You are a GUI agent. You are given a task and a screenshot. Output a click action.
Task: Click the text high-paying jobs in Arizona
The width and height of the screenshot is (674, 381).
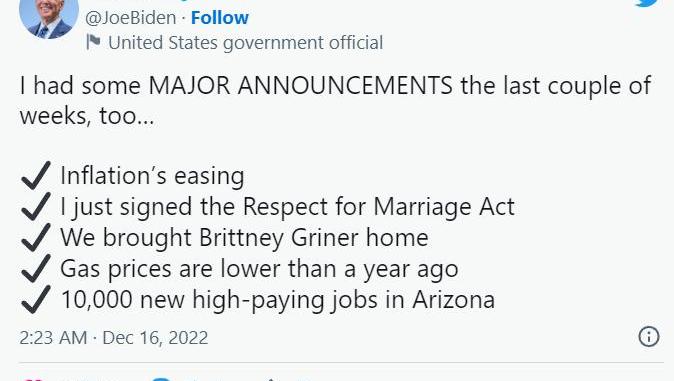pos(343,300)
